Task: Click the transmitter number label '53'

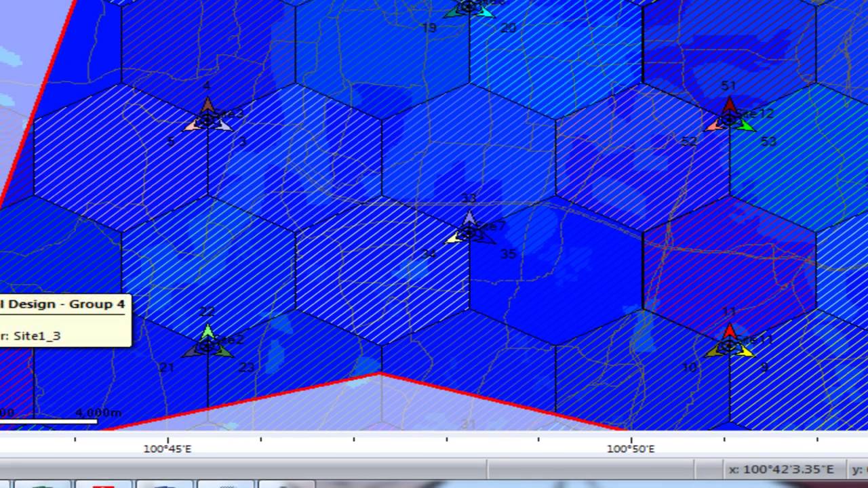Action: point(768,142)
